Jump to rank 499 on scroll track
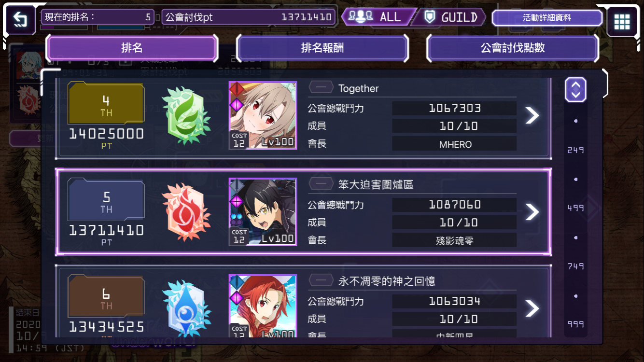Image resolution: width=644 pixels, height=362 pixels. 575,208
